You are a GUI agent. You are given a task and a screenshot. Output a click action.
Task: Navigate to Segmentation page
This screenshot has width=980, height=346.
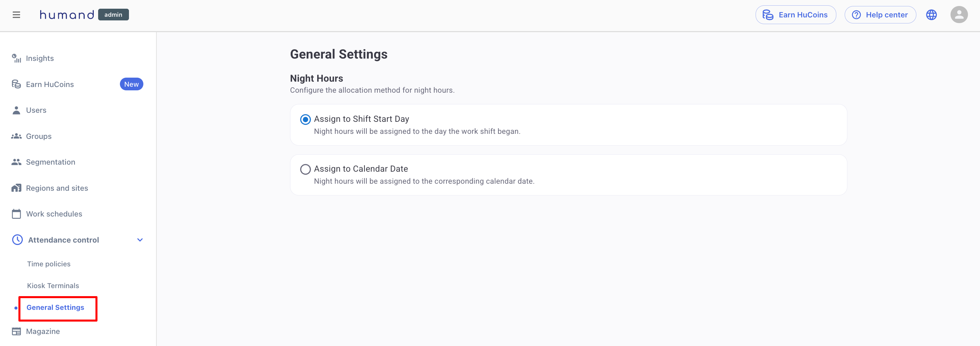point(50,162)
